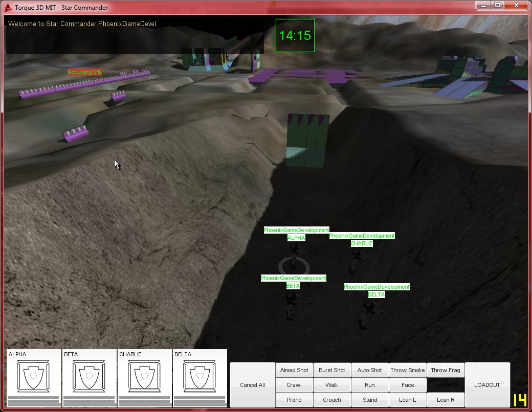Order a Throw Frag grenade
The width and height of the screenshot is (532, 412).
point(446,370)
